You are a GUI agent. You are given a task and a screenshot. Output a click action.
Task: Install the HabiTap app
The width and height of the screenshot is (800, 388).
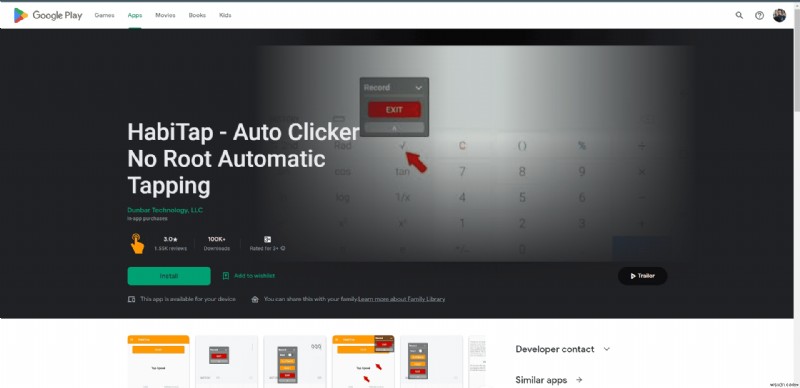coord(169,276)
